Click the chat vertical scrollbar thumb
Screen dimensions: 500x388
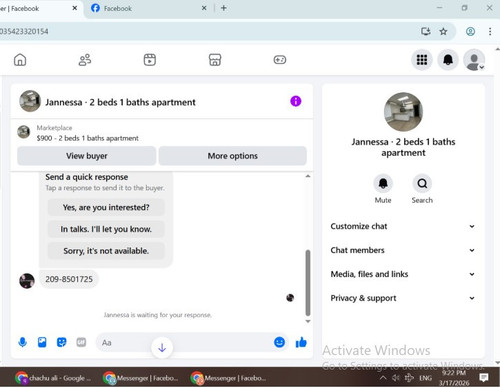click(x=308, y=283)
